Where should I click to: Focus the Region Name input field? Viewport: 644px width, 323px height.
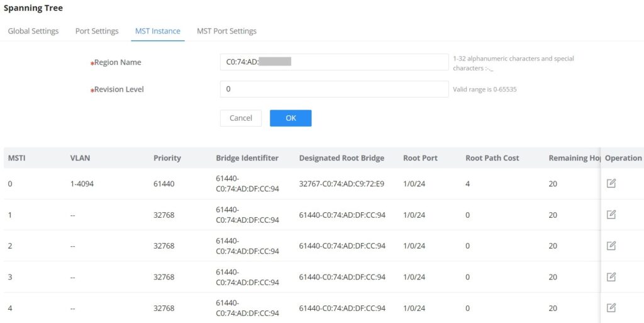(334, 62)
